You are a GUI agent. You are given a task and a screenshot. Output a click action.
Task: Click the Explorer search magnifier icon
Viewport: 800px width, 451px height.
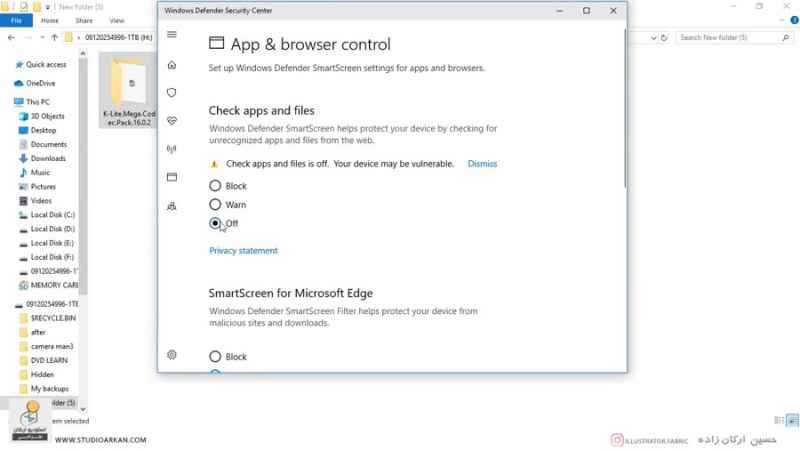click(786, 37)
